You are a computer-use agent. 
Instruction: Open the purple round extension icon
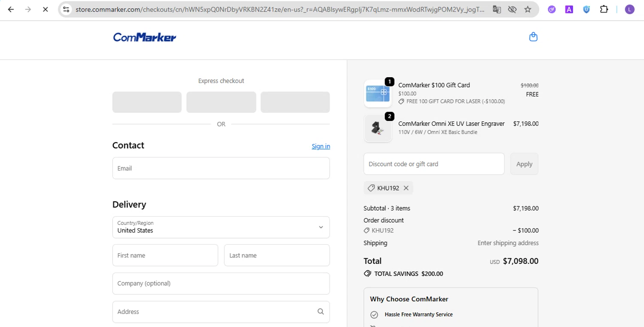552,9
